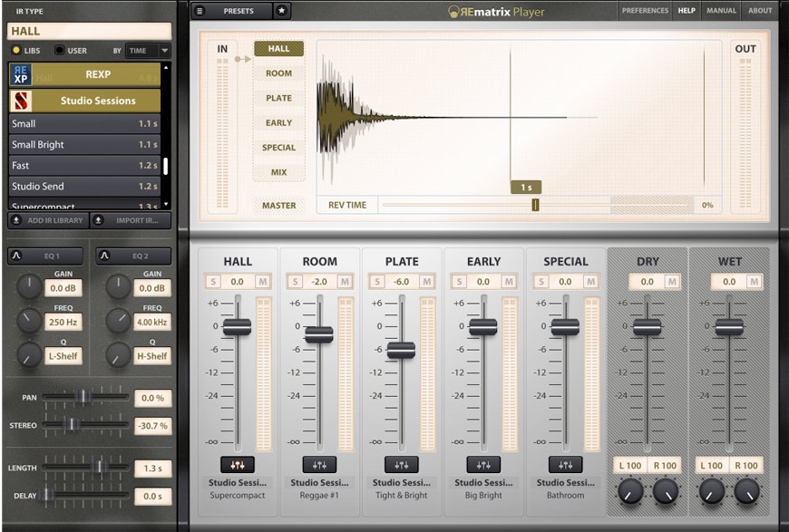This screenshot has width=789, height=532.
Task: Click the EQ 2 Q knob
Action: [118, 355]
